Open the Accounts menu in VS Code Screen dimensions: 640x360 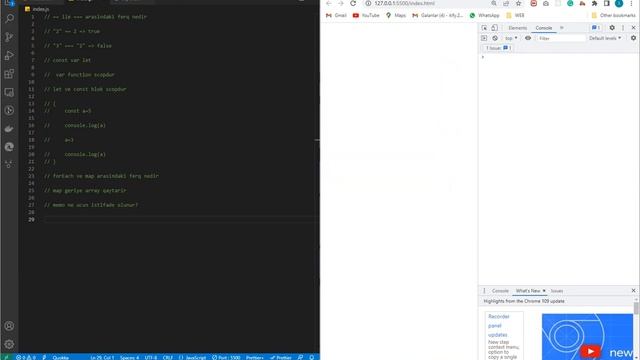tap(9, 326)
